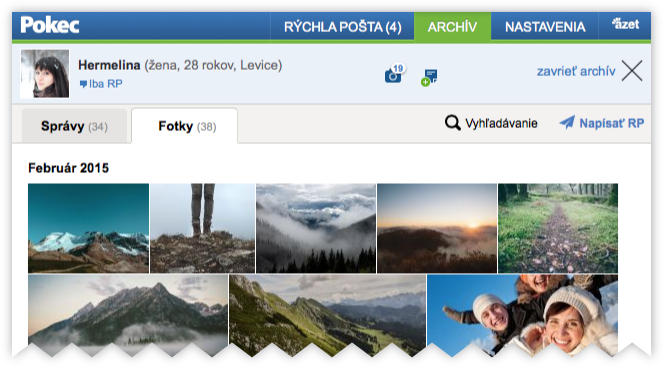Click the Pokec logo
The width and height of the screenshot is (664, 369).
pyautogui.click(x=50, y=25)
